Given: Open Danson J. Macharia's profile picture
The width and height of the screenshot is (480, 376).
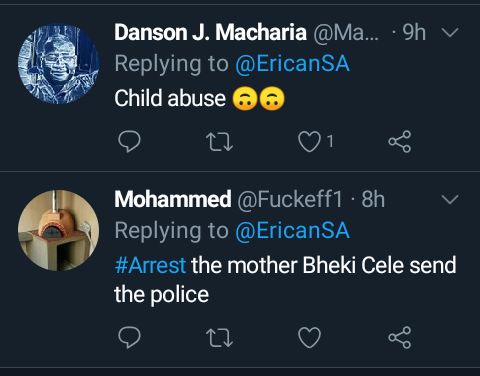Looking at the screenshot, I should point(58,64).
